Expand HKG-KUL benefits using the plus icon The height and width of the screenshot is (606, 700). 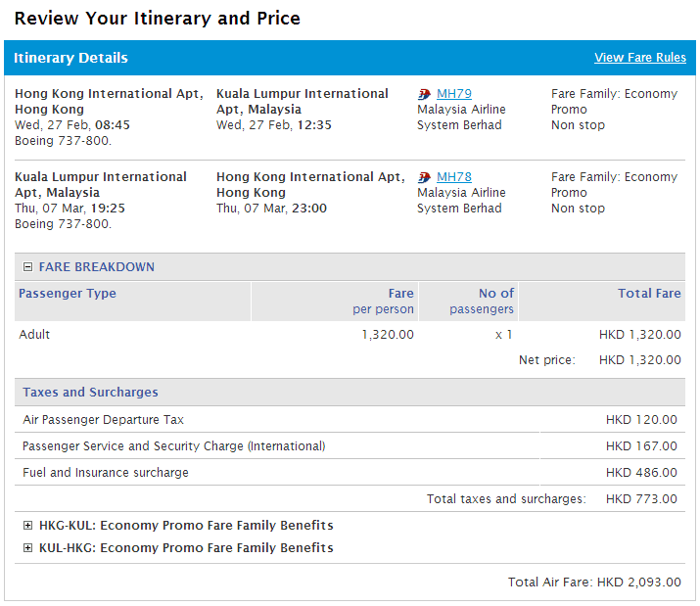pyautogui.click(x=27, y=526)
